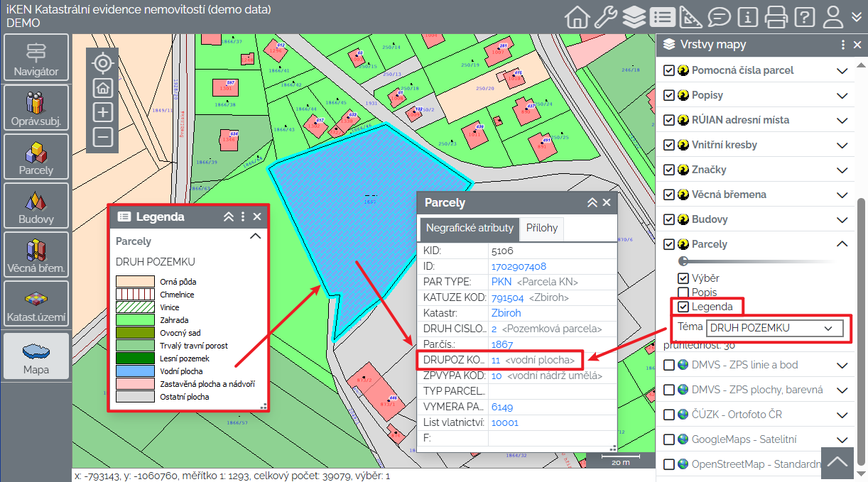Uncheck the Budovy layer checkbox

pos(668,219)
